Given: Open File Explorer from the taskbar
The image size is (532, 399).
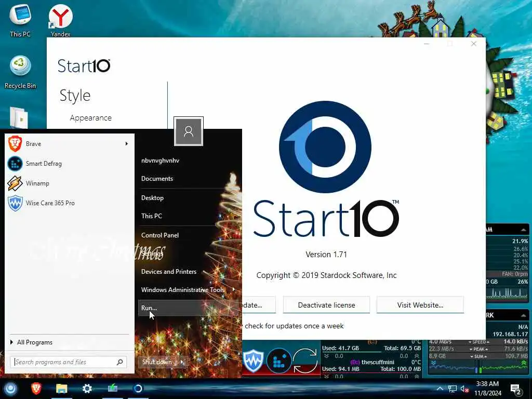Looking at the screenshot, I should tap(61, 389).
